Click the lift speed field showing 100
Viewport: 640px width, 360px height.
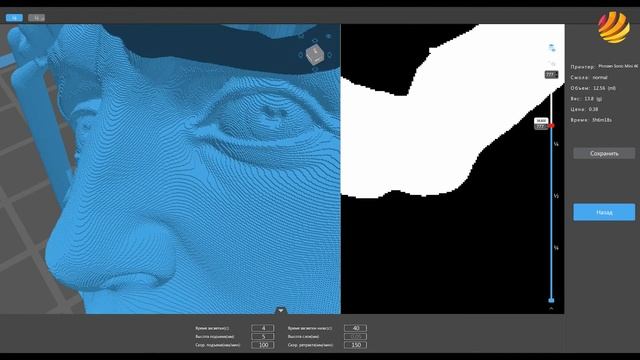click(x=263, y=345)
